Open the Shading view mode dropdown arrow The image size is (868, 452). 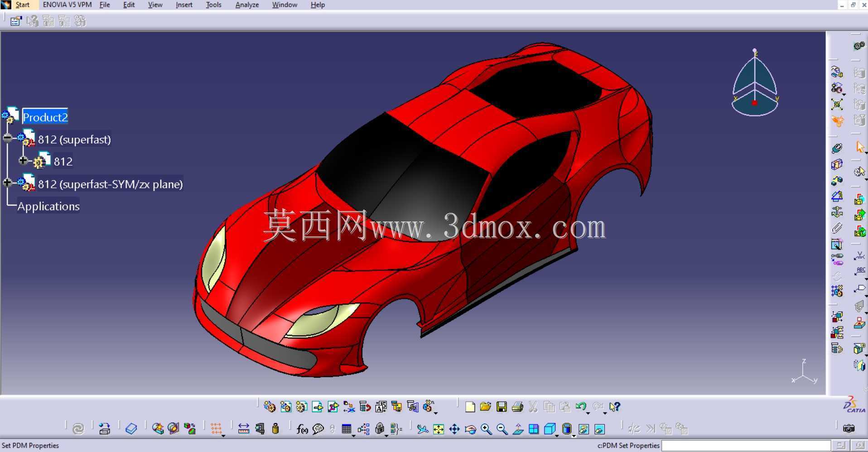coord(574,435)
